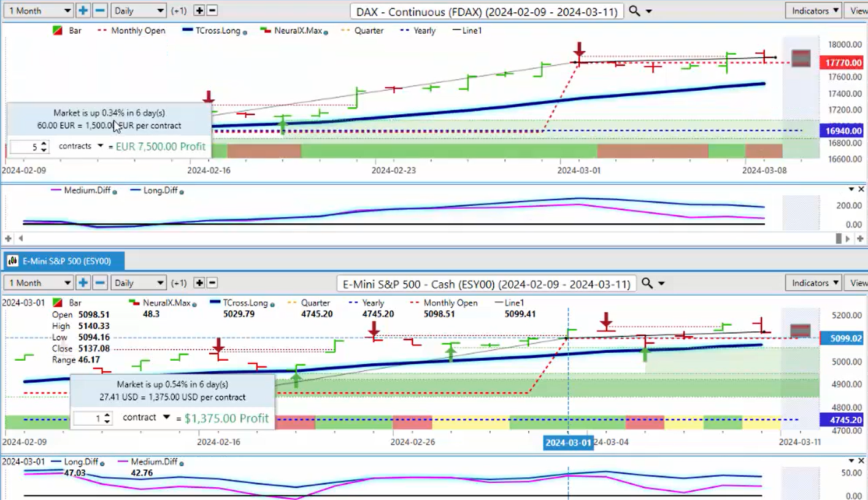Toggle Monthly Open legend entry in DAX chart
This screenshot has width=868, height=500.
[131, 31]
